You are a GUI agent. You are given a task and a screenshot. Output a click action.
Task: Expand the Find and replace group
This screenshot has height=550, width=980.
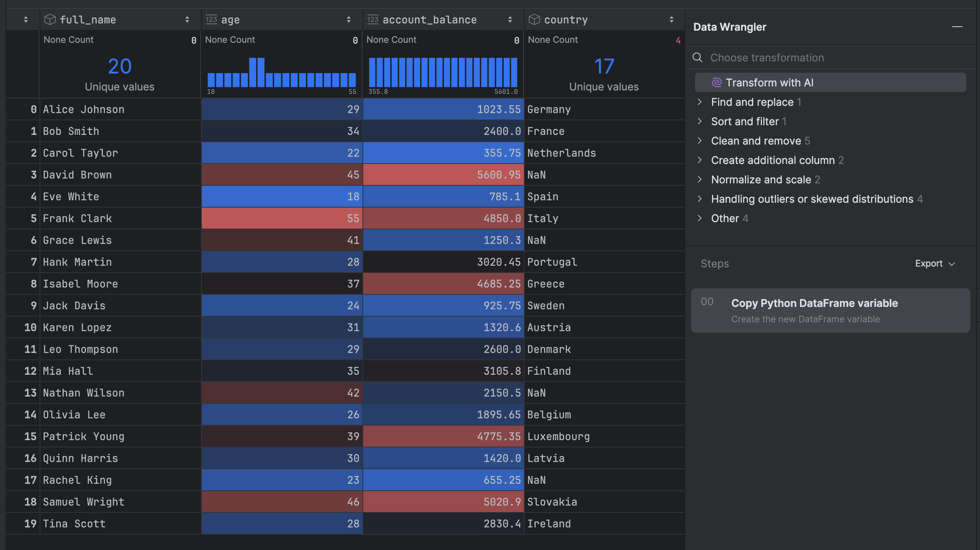[x=700, y=102]
